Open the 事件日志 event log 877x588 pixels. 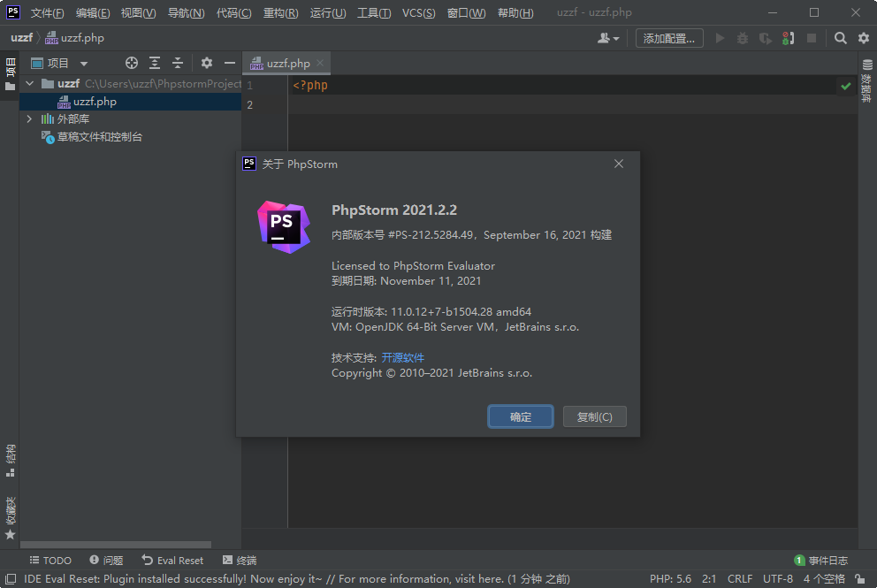[821, 560]
